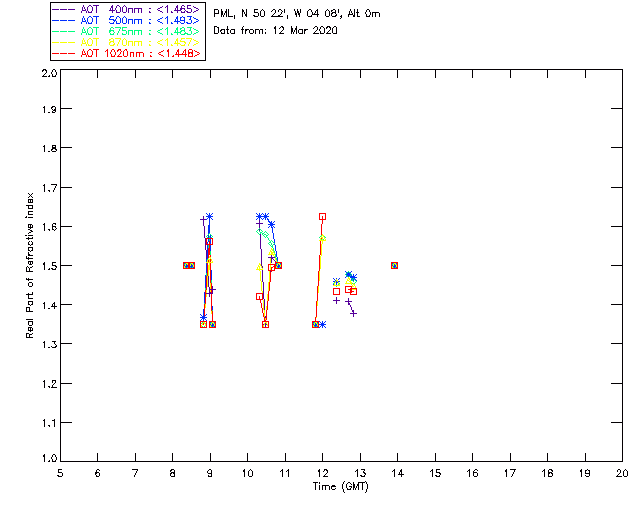This screenshot has height=512, width=640.
Task: Click the 17 label on time axis
Action: tap(510, 473)
